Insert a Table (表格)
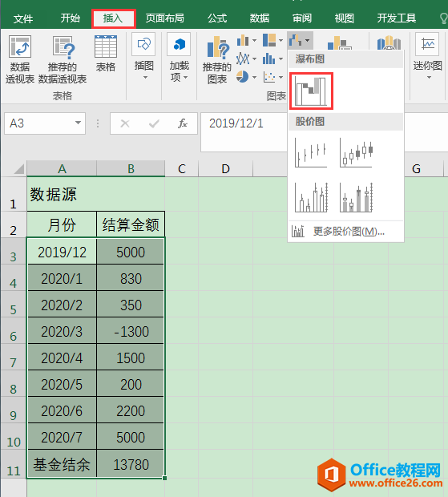 [x=106, y=53]
